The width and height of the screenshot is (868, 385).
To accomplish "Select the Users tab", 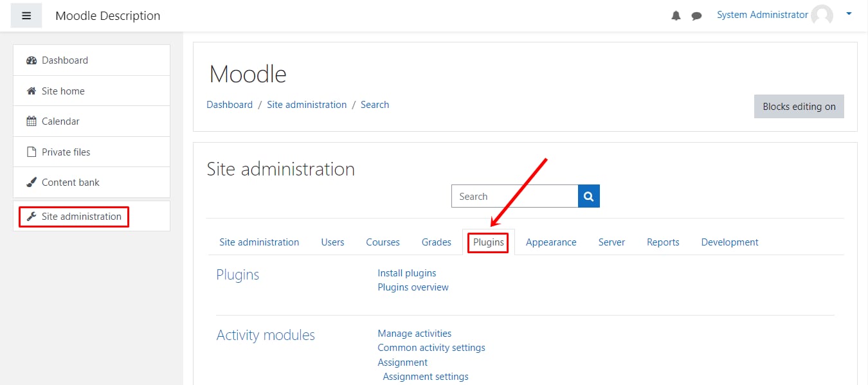I will 332,242.
